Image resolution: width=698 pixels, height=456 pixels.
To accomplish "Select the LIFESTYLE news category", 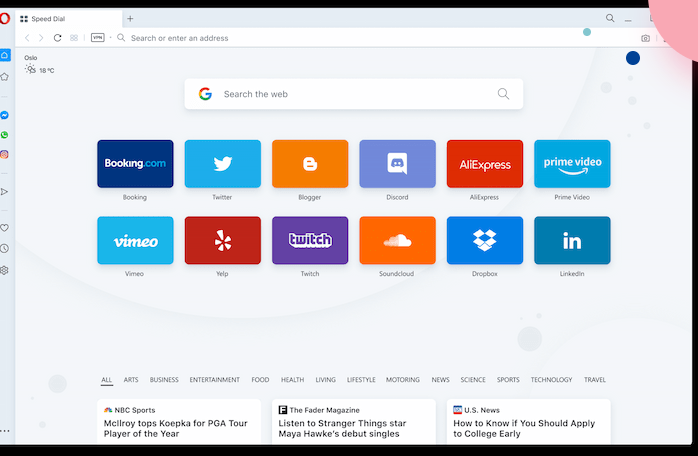I will [361, 380].
